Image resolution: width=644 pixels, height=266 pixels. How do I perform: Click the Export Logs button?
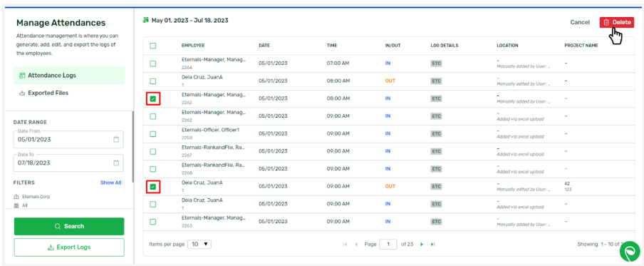69,247
